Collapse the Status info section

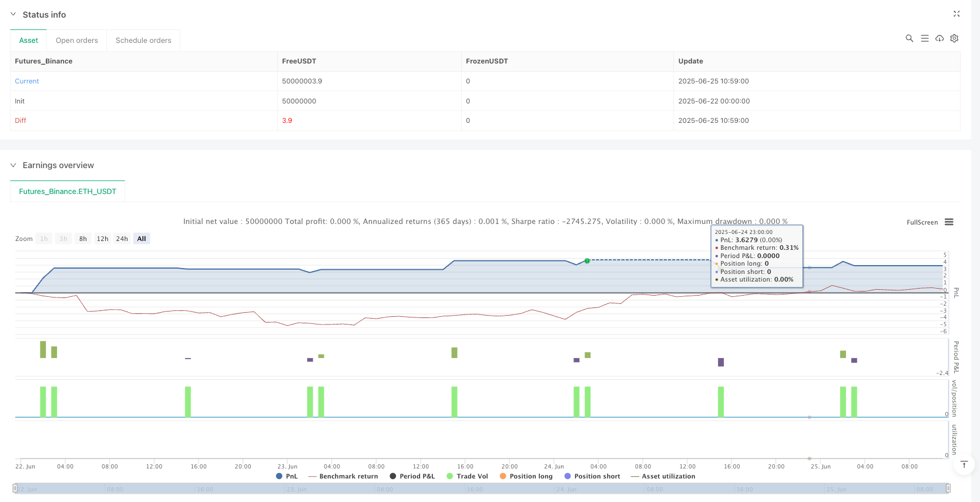[13, 14]
